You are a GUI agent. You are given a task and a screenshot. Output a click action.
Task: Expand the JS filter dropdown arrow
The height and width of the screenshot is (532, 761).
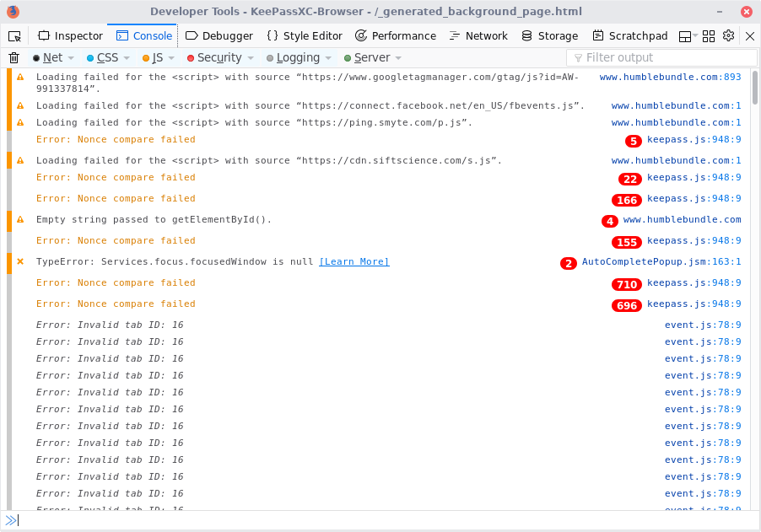pyautogui.click(x=171, y=57)
